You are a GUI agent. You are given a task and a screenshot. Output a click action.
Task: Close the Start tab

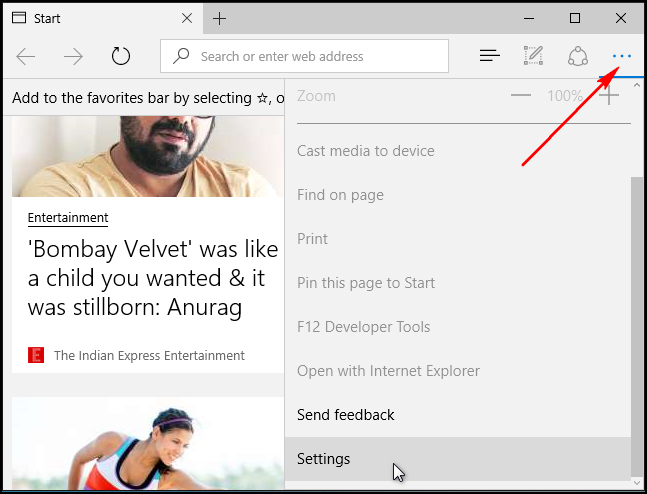187,18
